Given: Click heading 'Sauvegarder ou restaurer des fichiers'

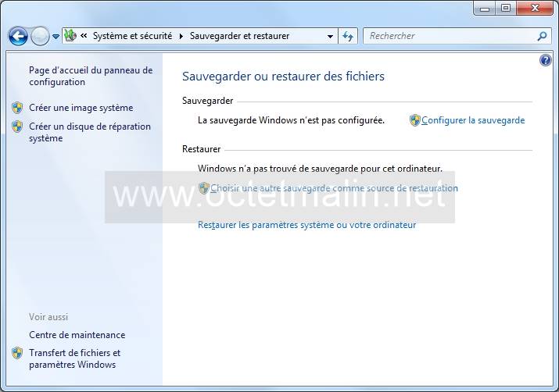Looking at the screenshot, I should (x=283, y=77).
